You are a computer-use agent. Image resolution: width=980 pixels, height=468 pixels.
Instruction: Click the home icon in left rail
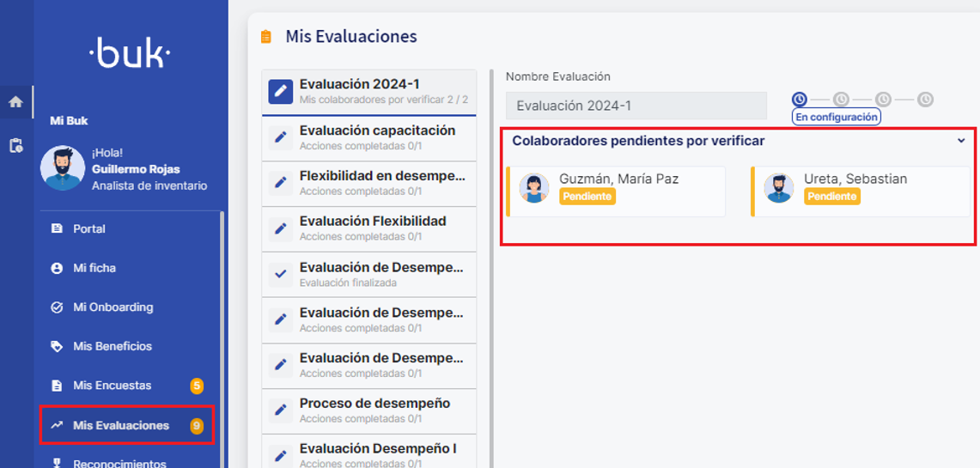tap(15, 101)
